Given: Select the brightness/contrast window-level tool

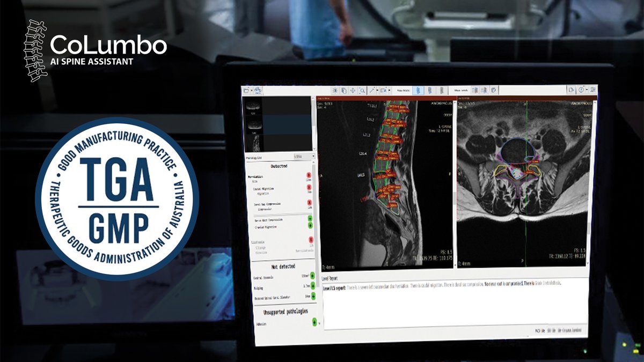Looking at the screenshot, I should 335,91.
